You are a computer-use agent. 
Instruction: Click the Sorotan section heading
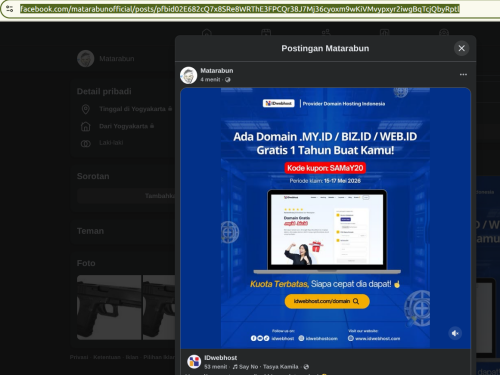click(93, 176)
